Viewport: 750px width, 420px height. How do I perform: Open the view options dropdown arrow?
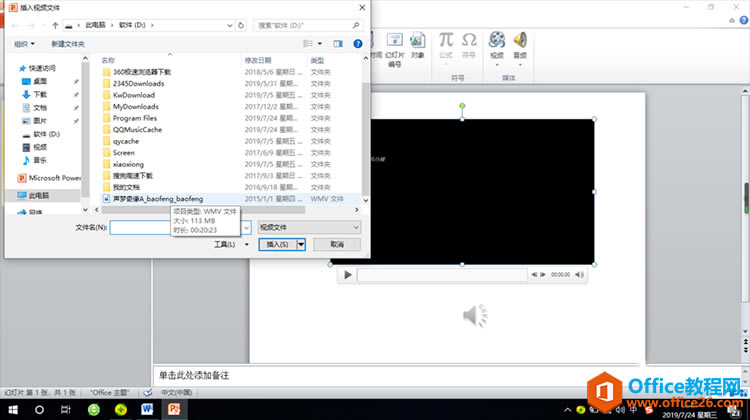pos(320,44)
